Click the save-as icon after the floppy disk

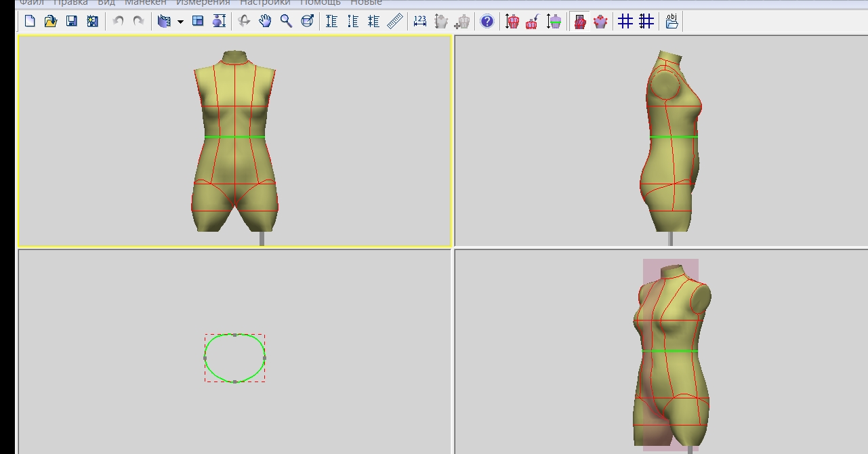93,21
